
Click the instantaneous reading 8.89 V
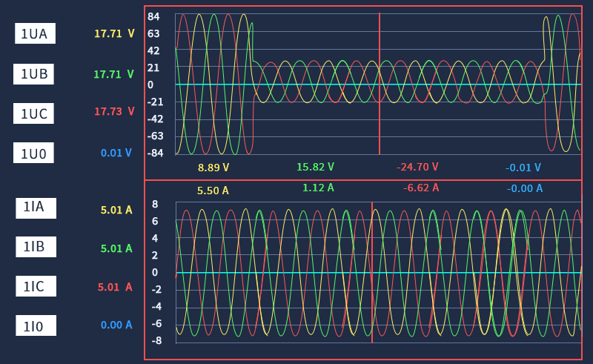click(213, 168)
